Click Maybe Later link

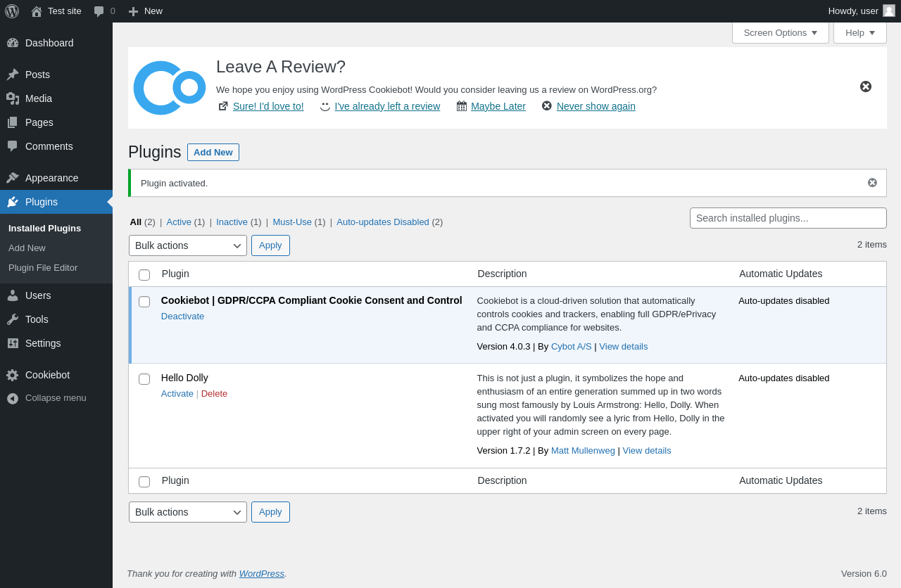click(498, 106)
